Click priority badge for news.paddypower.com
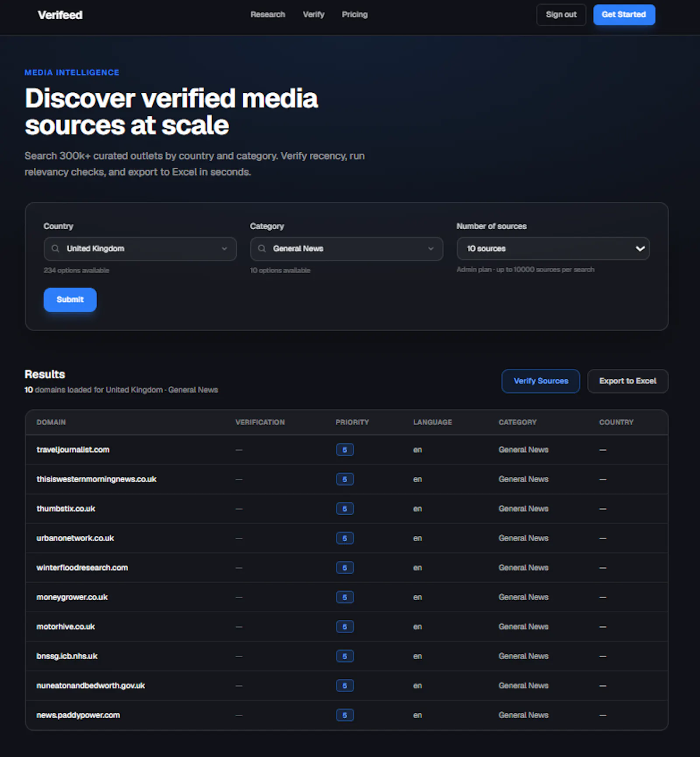Viewport: 700px width, 757px height. tap(345, 715)
